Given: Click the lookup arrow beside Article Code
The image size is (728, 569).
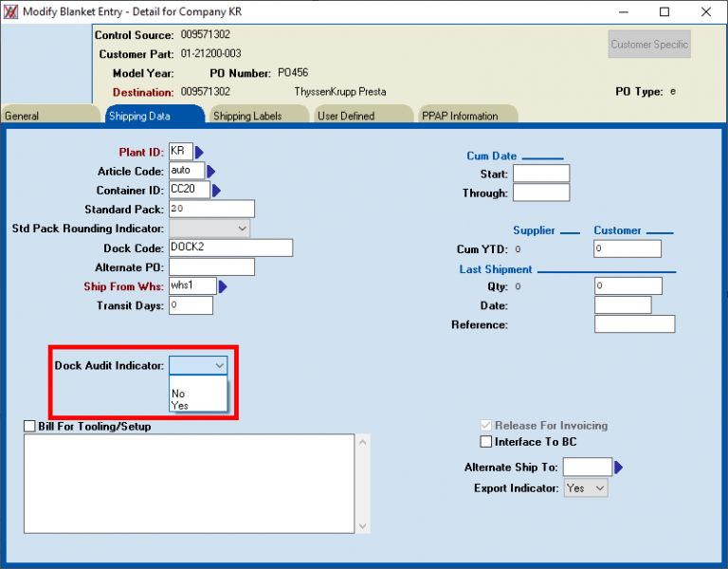Looking at the screenshot, I should pyautogui.click(x=211, y=172).
